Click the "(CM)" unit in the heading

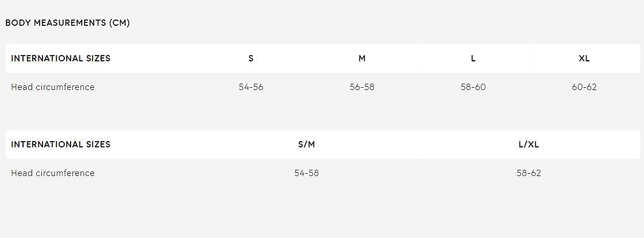click(119, 23)
